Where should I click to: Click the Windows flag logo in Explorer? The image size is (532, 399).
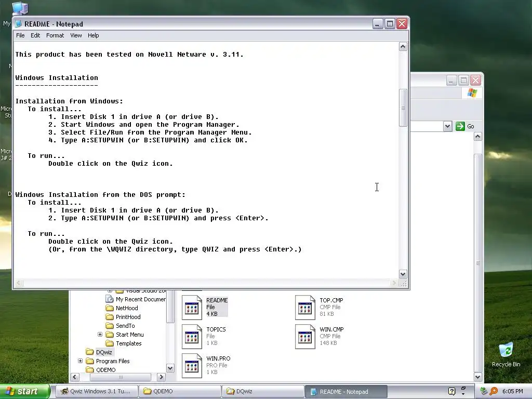(x=472, y=92)
